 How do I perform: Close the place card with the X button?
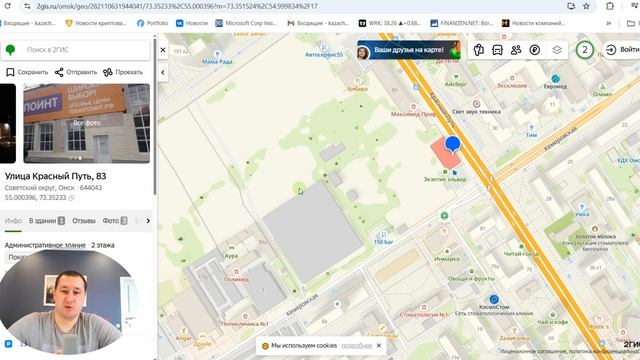coord(163,50)
